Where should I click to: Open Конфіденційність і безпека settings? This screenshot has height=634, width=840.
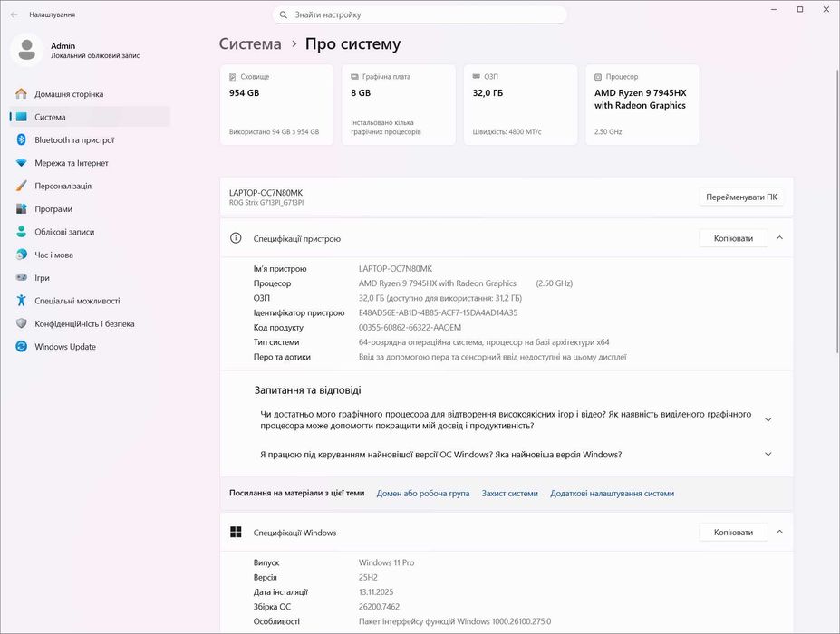[x=90, y=324]
